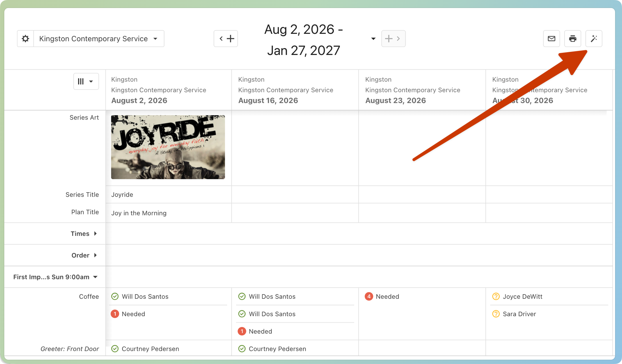
Task: Click the August 30, 2026 plan header
Action: click(x=522, y=101)
